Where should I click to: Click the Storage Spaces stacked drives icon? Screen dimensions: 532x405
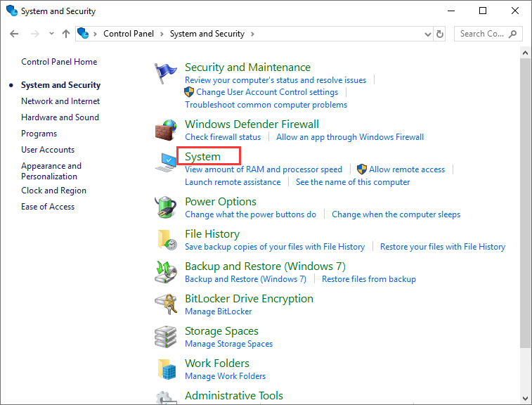(166, 337)
